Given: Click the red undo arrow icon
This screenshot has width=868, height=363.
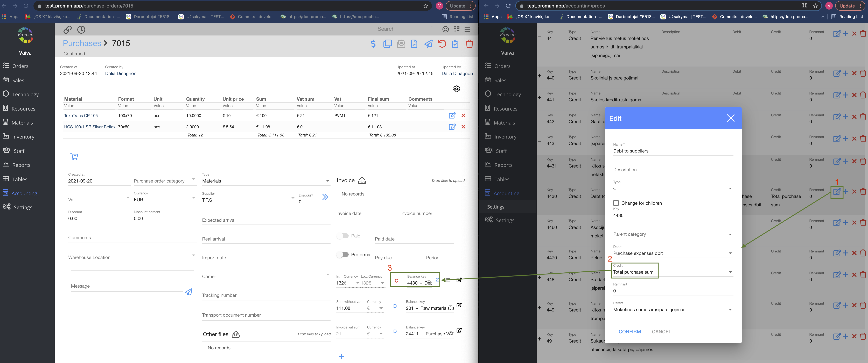Looking at the screenshot, I should coord(442,44).
